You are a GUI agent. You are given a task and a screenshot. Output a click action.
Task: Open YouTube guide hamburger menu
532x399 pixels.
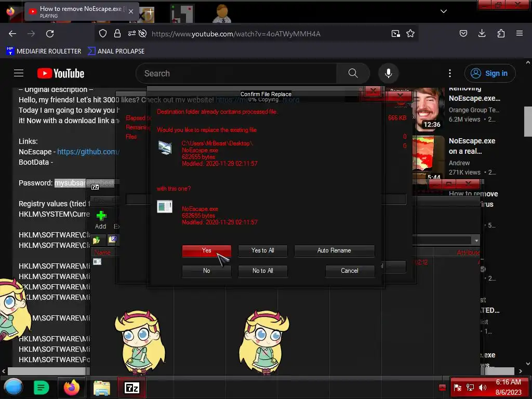pyautogui.click(x=19, y=73)
